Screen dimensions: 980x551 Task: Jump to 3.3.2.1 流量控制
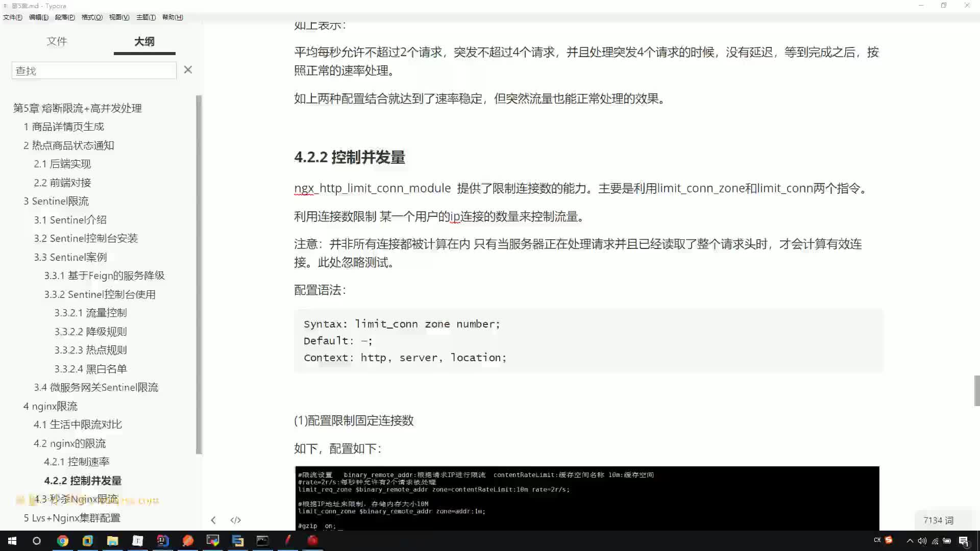91,313
